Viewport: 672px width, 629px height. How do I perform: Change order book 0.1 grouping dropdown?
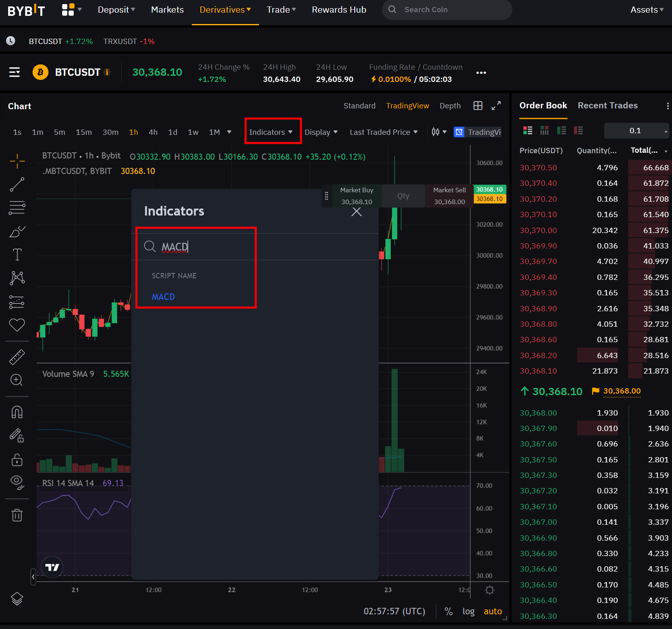coord(637,131)
